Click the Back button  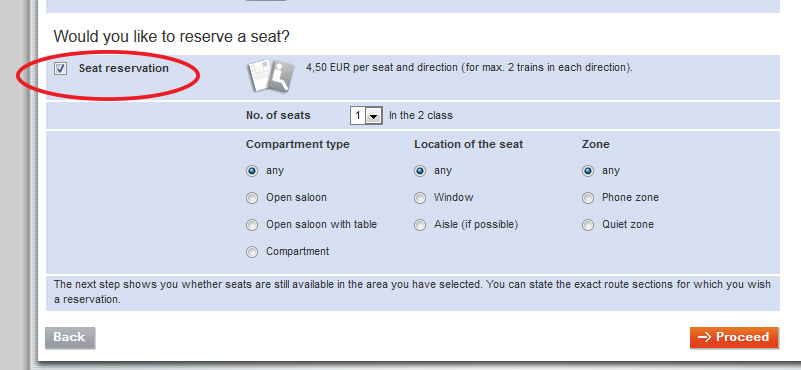click(x=70, y=338)
